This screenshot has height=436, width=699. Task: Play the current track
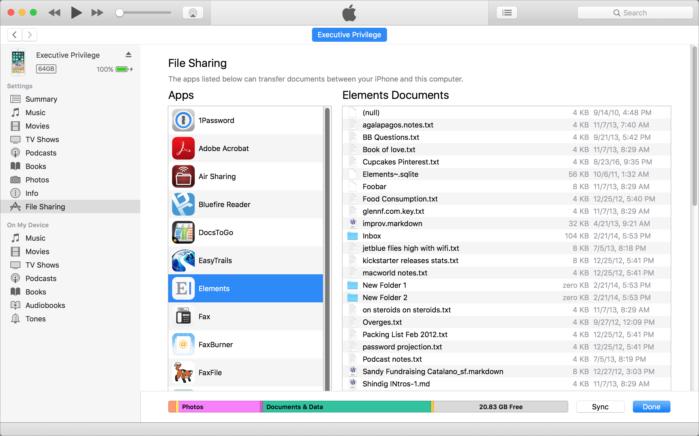tap(76, 12)
